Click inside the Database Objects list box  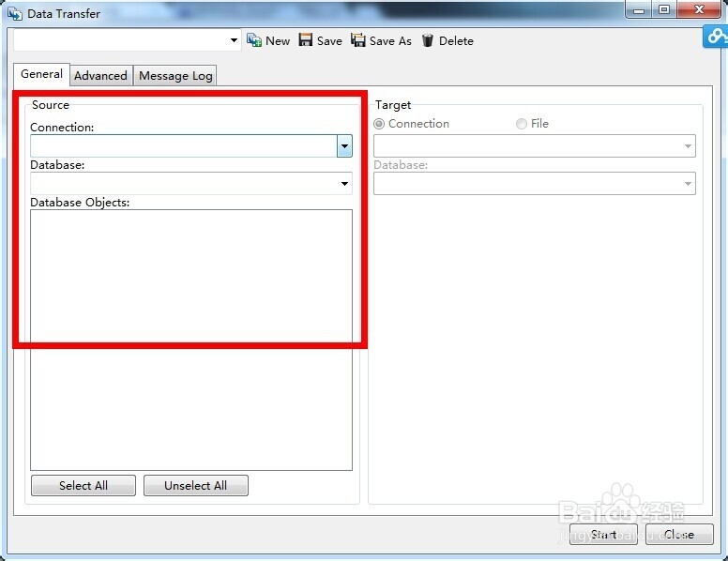click(191, 340)
